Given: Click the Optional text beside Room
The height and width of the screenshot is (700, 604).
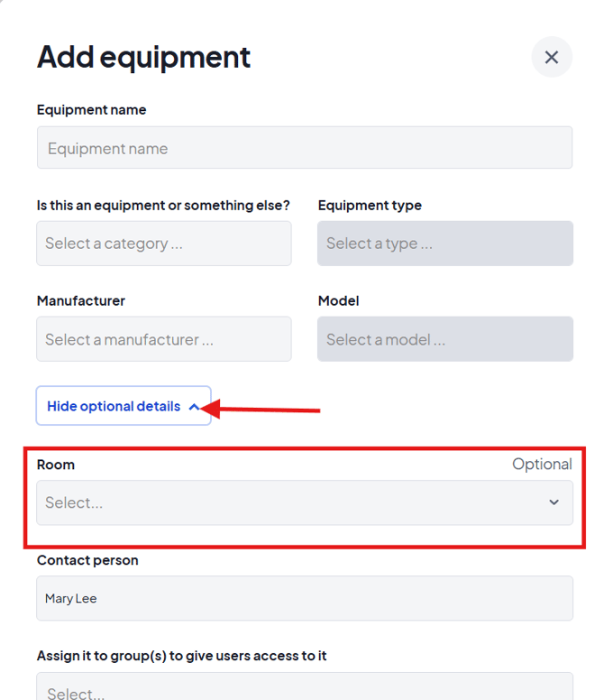Looking at the screenshot, I should pyautogui.click(x=542, y=465).
